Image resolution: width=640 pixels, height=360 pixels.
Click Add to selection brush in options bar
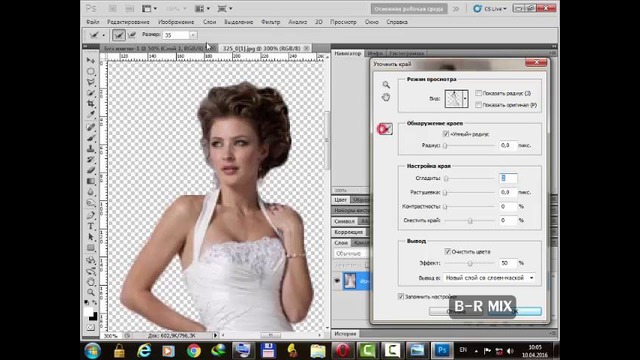(119, 36)
